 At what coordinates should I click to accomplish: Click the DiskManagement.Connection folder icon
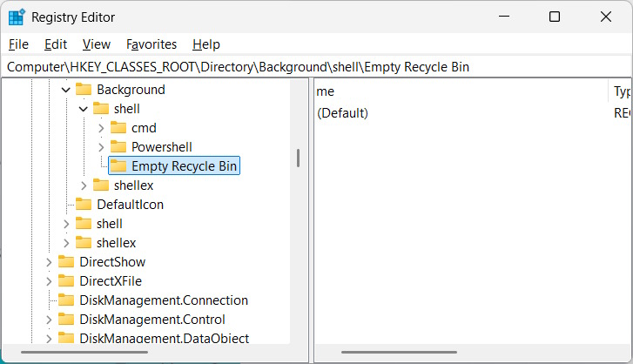(x=66, y=300)
